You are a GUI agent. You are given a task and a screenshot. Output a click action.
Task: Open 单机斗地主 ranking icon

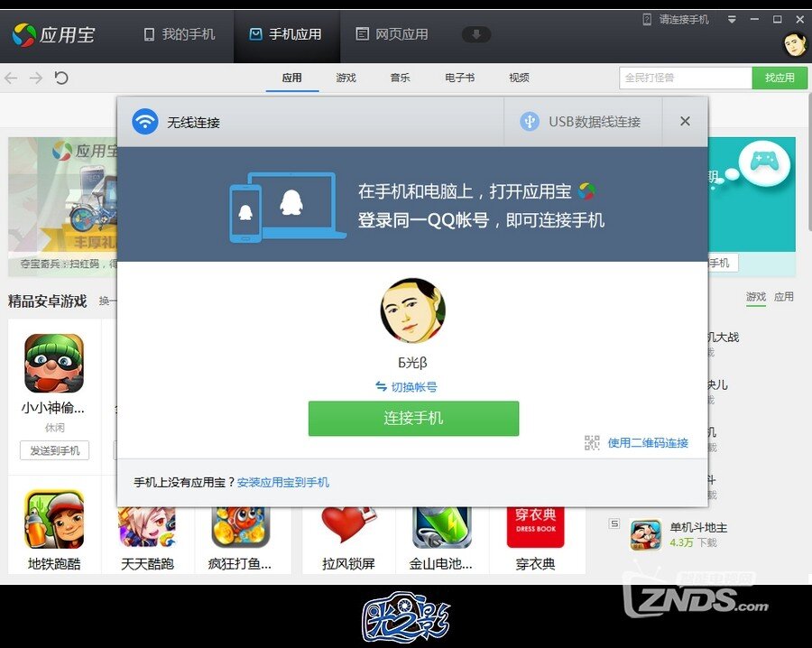[645, 535]
